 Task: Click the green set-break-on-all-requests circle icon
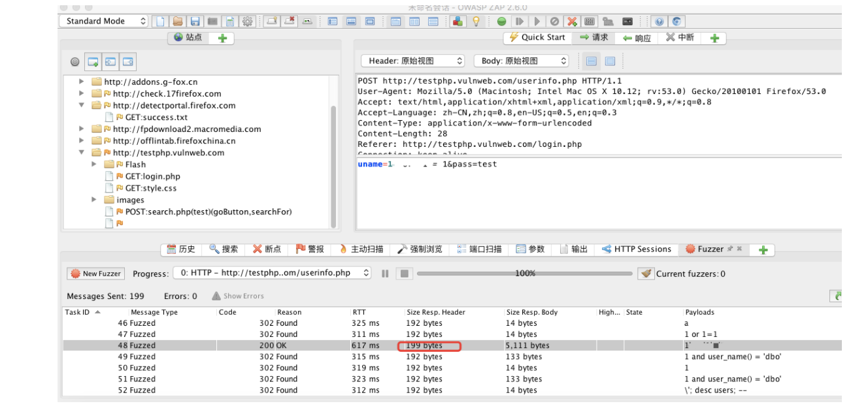click(x=501, y=21)
